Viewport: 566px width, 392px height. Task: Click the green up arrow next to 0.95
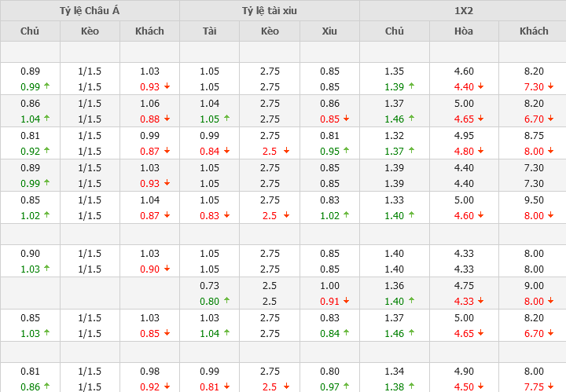pyautogui.click(x=346, y=151)
